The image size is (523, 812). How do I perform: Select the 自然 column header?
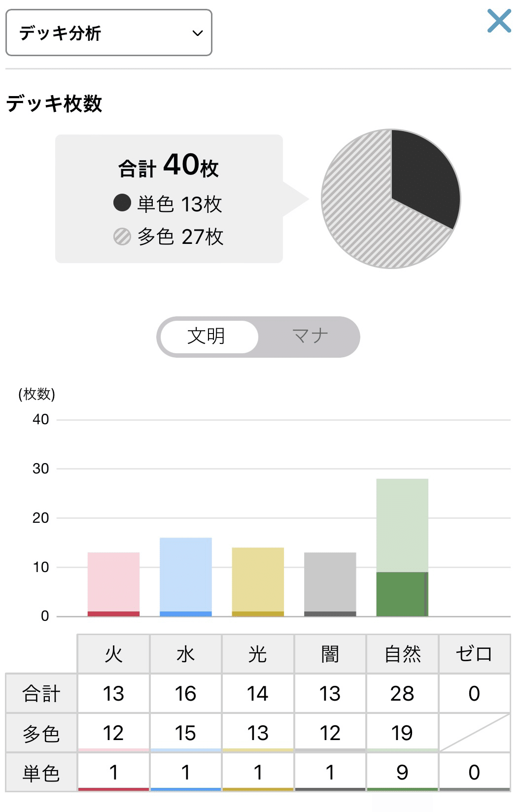point(402,654)
